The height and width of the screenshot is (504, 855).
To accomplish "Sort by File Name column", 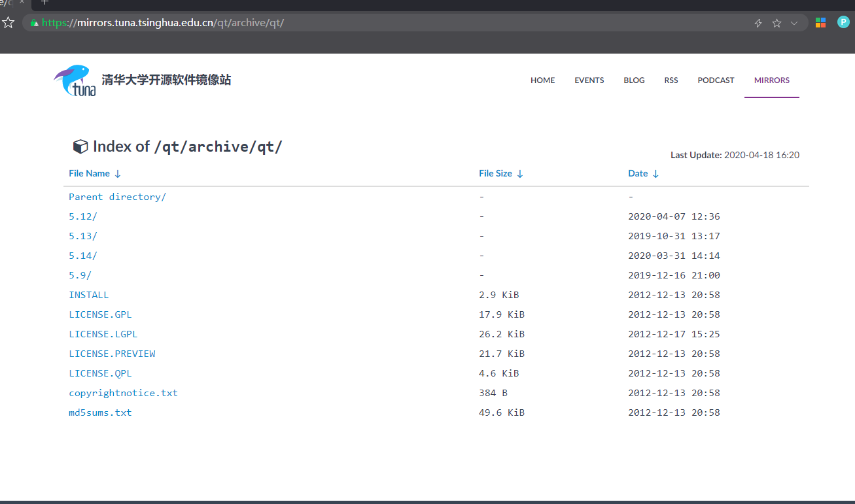I will (x=95, y=173).
